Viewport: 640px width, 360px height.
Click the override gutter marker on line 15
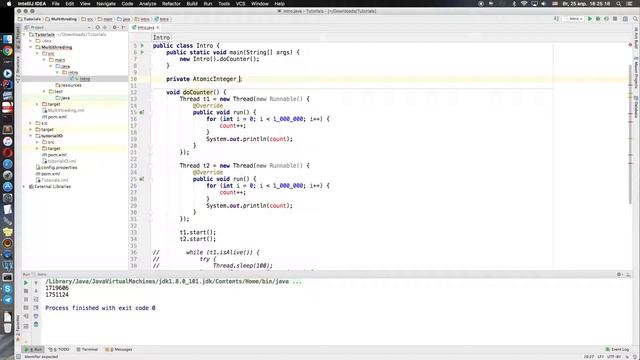[142, 112]
